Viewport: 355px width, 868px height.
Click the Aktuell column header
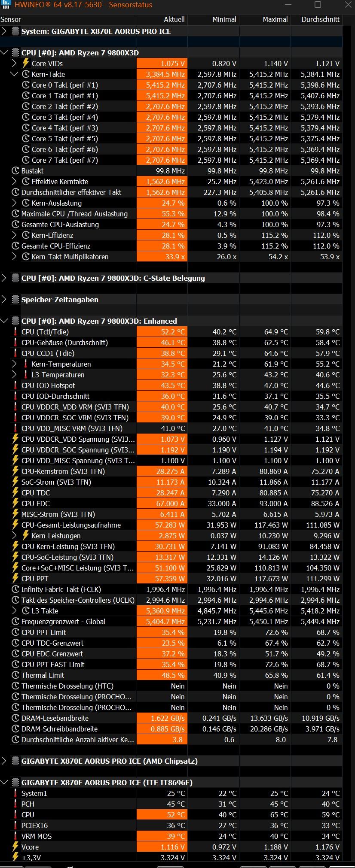(x=162, y=19)
